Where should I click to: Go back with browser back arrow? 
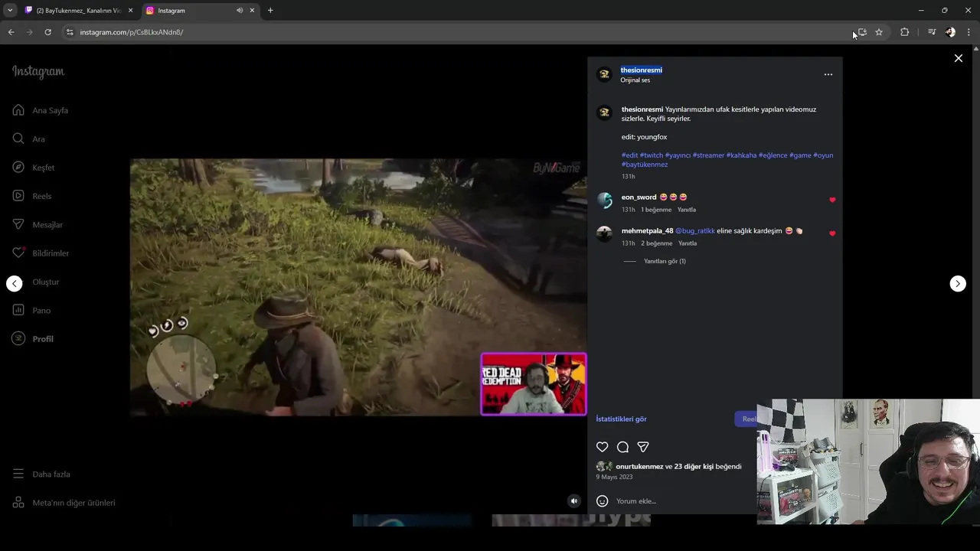coord(11,32)
